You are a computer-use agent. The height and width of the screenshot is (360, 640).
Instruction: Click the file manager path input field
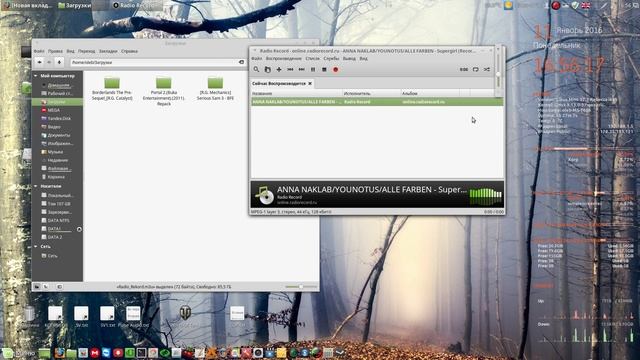pos(154,62)
